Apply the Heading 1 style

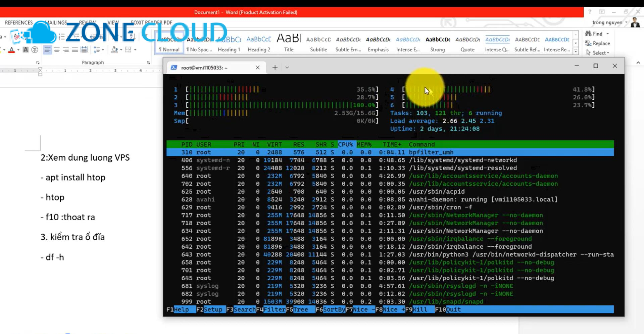[229, 43]
